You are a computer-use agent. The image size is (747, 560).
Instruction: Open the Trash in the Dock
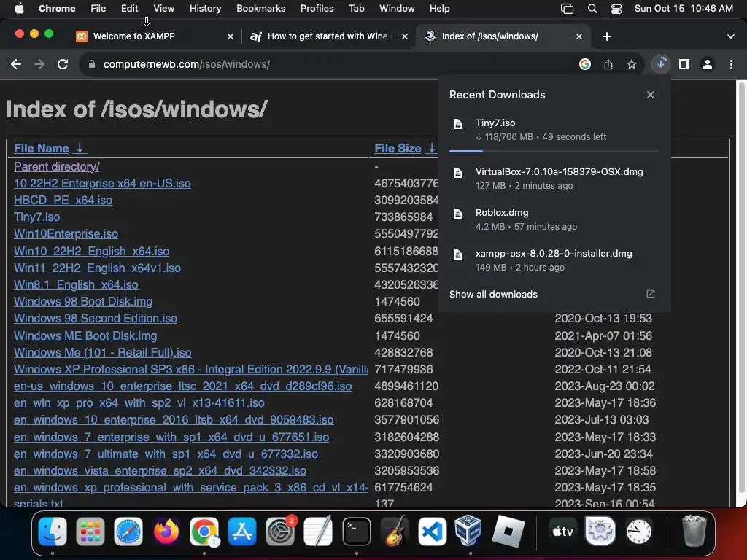tap(694, 532)
